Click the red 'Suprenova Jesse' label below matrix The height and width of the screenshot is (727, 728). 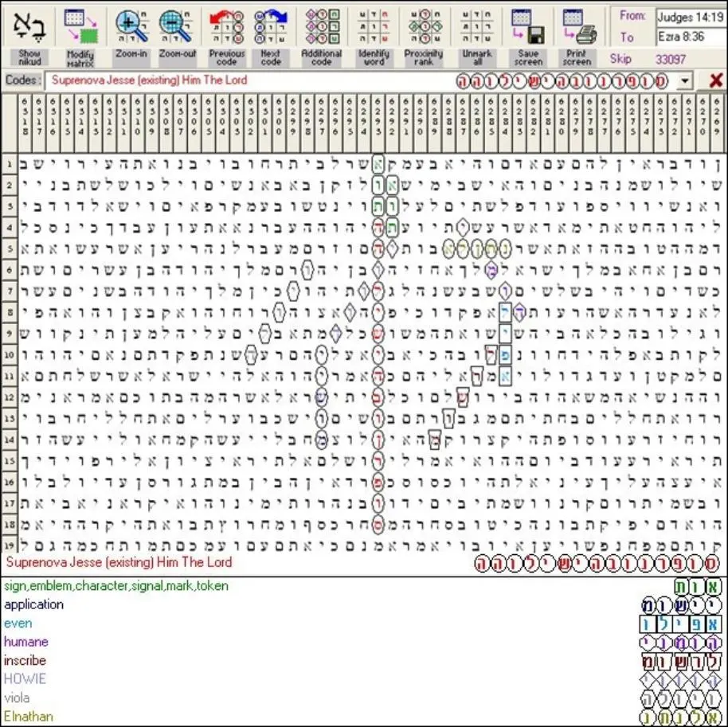[119, 562]
